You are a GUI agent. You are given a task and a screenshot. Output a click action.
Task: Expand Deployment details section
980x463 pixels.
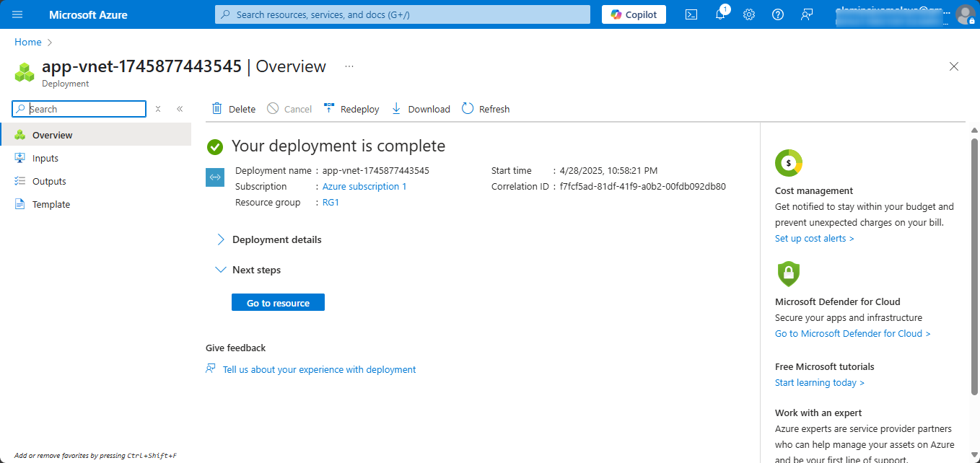coord(269,239)
